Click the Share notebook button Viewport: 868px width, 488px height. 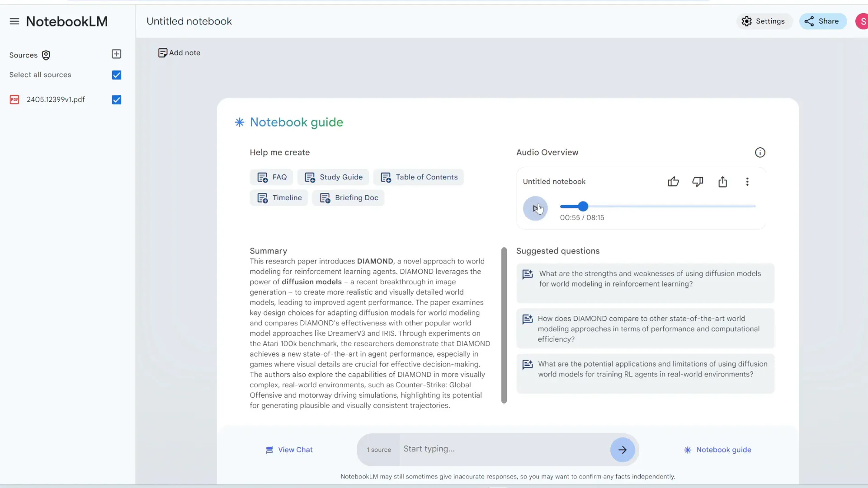click(823, 21)
